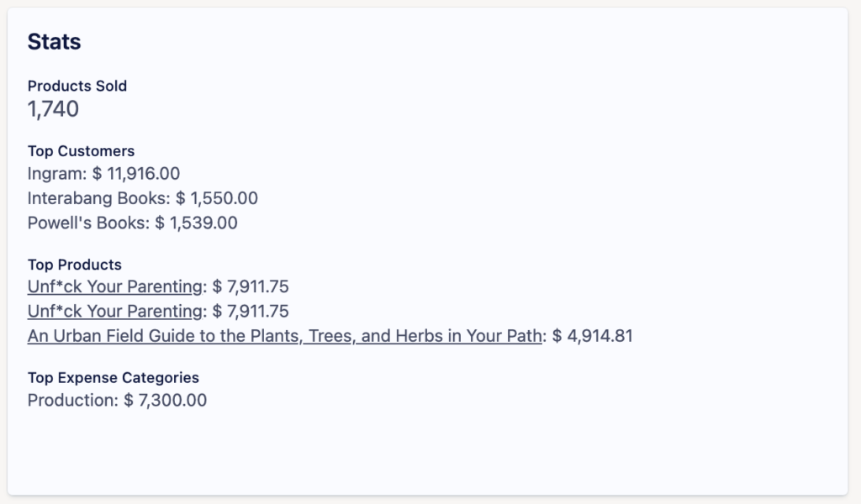Click the Products Sold label

pyautogui.click(x=77, y=86)
